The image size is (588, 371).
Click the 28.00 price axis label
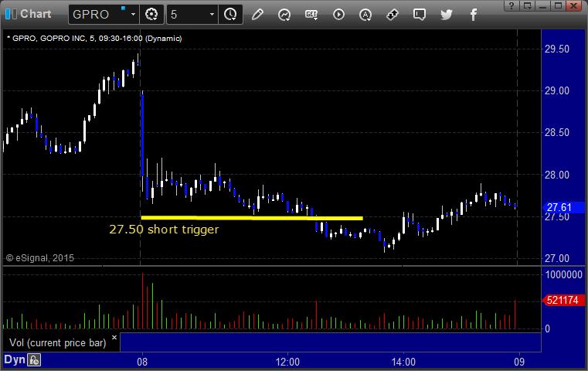557,175
